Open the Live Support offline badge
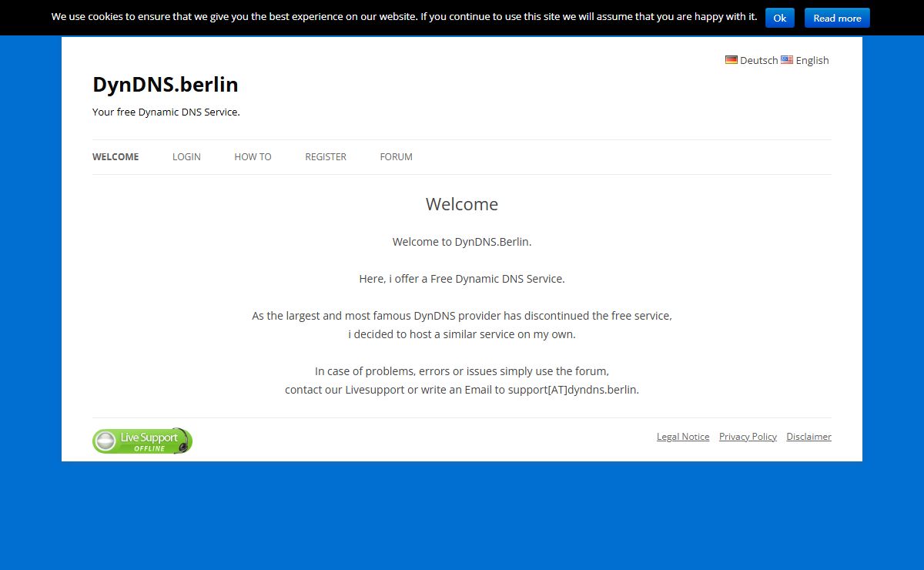924x570 pixels. tap(142, 441)
